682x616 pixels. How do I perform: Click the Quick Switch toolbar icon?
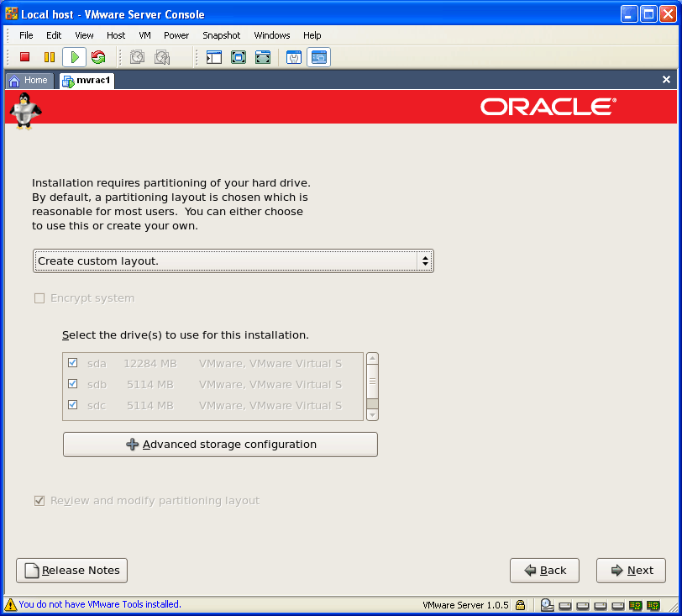point(263,57)
